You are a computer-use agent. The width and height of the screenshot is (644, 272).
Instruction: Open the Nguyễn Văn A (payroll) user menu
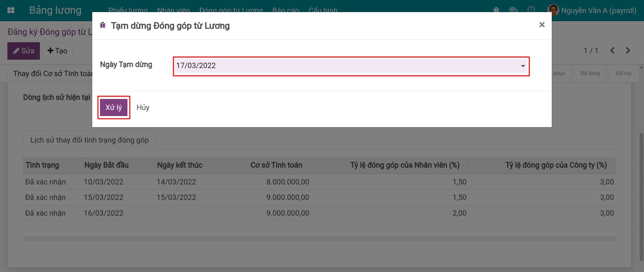coord(598,10)
